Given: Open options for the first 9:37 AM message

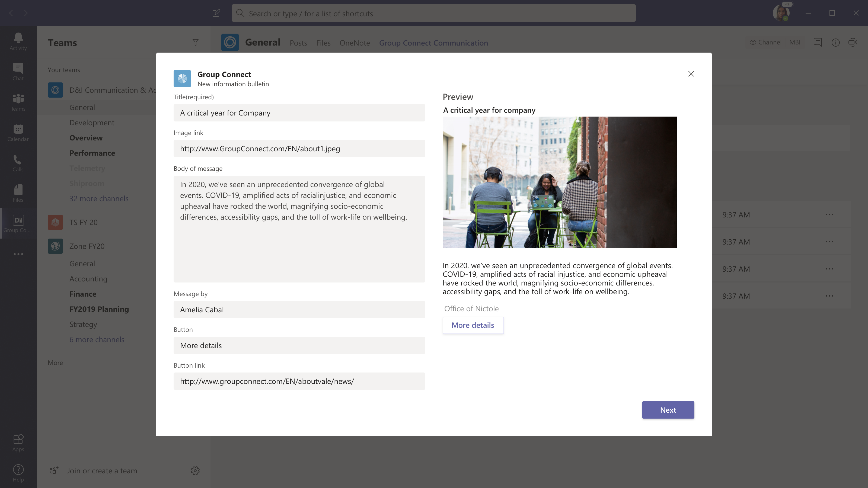Looking at the screenshot, I should coord(829,214).
